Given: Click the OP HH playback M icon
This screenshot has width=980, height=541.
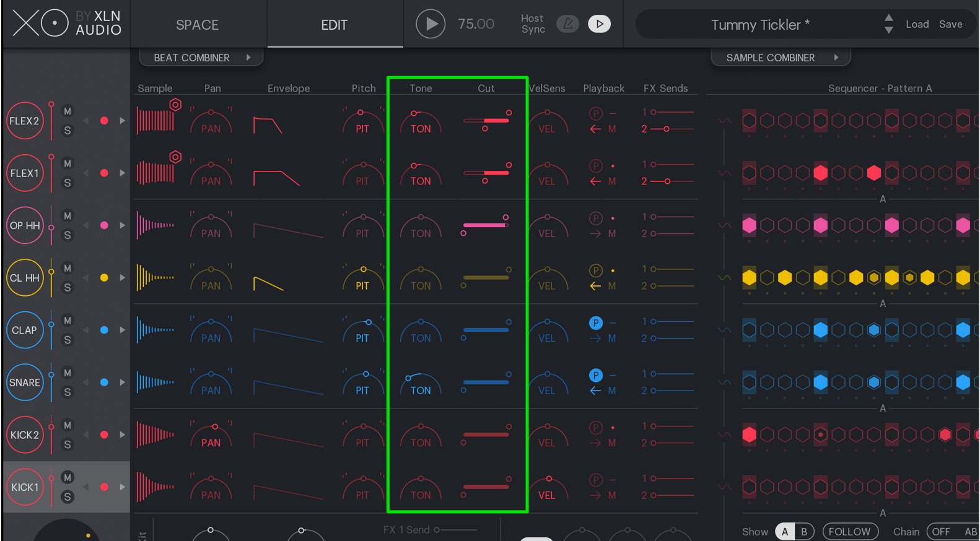Looking at the screenshot, I should click(x=612, y=233).
